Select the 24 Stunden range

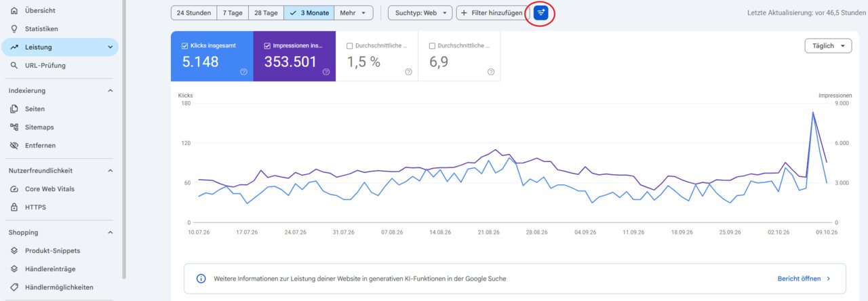click(194, 13)
